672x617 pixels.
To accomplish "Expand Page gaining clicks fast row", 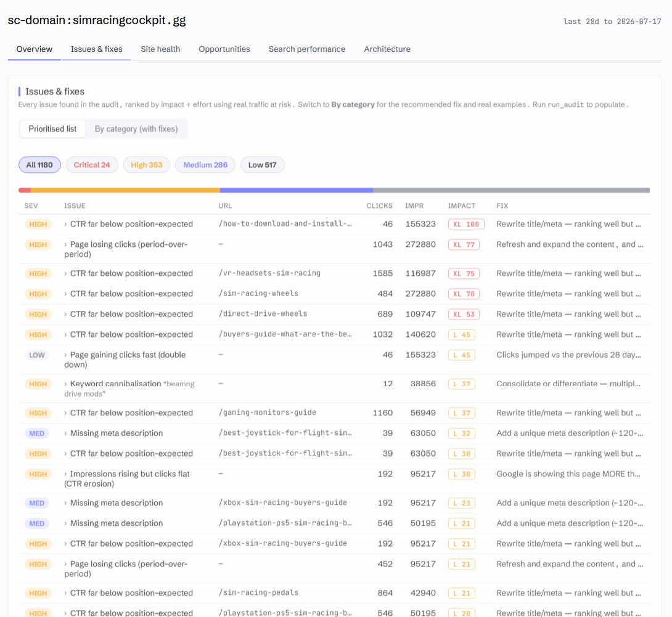I will [x=125, y=359].
